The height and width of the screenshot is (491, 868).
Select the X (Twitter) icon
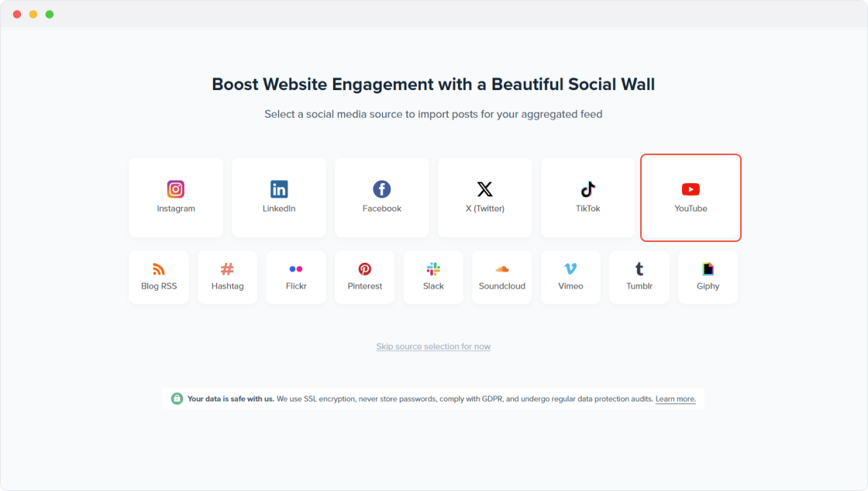click(485, 189)
